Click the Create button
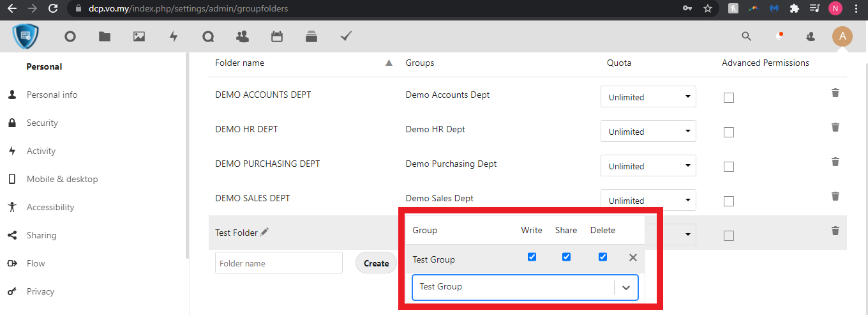868x315 pixels. coord(376,263)
